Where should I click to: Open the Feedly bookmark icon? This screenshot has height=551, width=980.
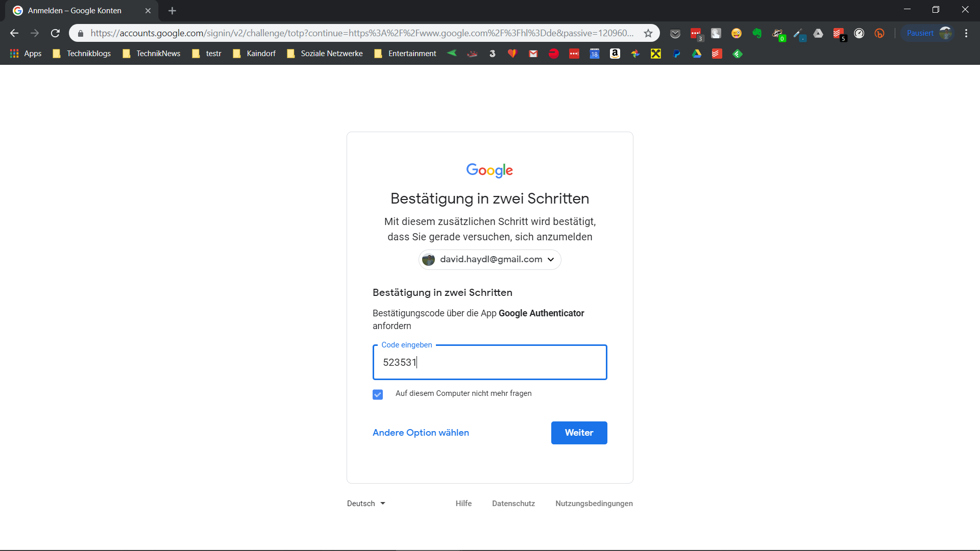(x=738, y=54)
